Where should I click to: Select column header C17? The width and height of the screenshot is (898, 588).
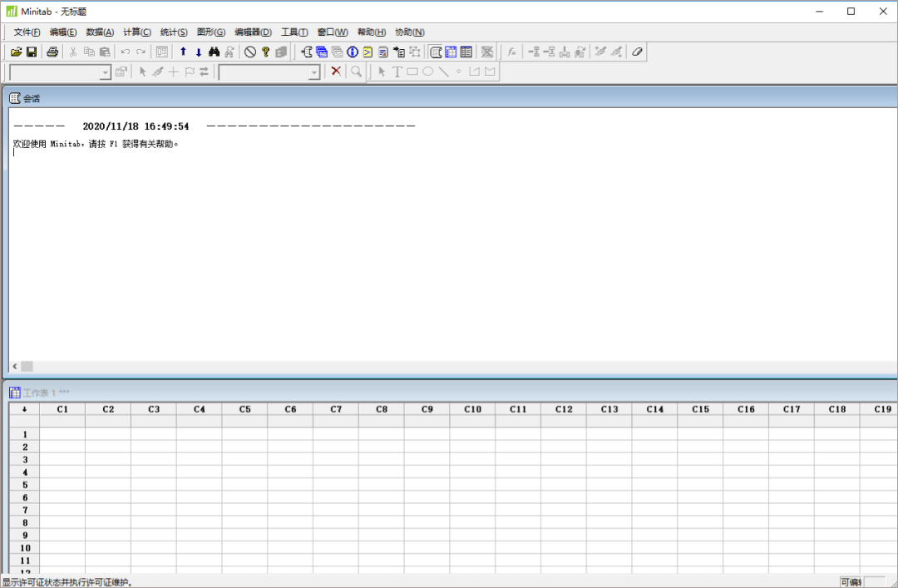point(792,409)
